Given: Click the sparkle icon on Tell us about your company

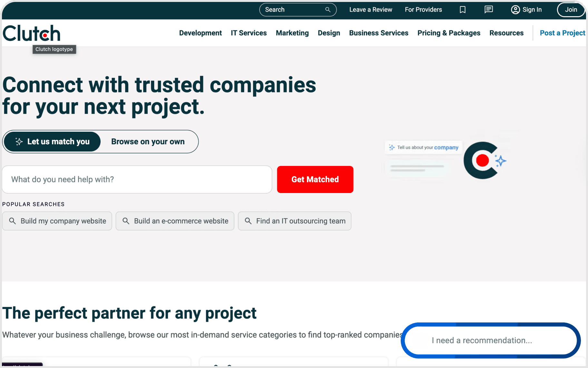Looking at the screenshot, I should tap(392, 148).
